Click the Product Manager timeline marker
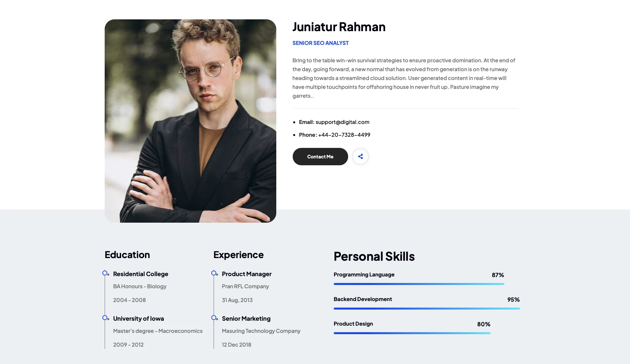 214,273
